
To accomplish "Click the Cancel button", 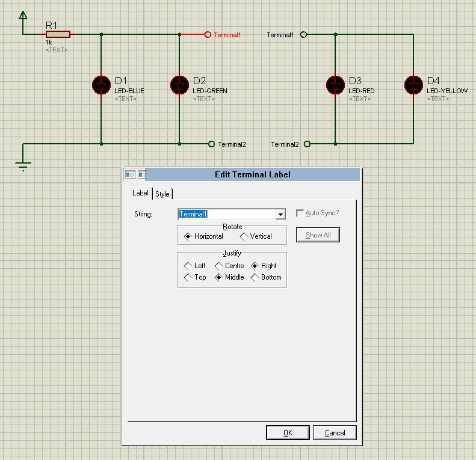I will (335, 433).
